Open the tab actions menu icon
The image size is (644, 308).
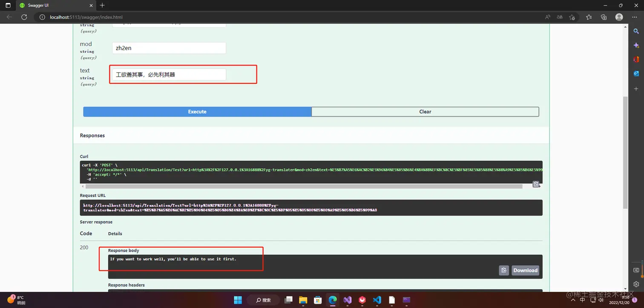8,6
